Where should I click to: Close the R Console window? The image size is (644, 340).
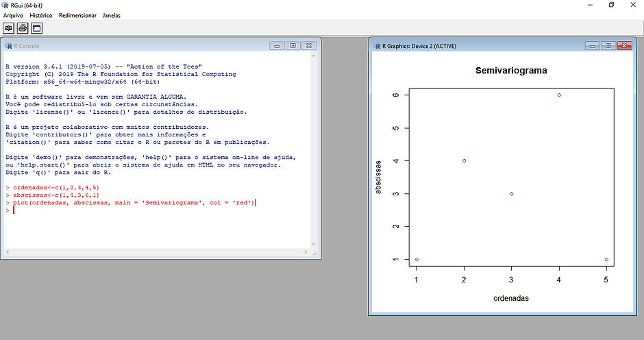coord(309,46)
